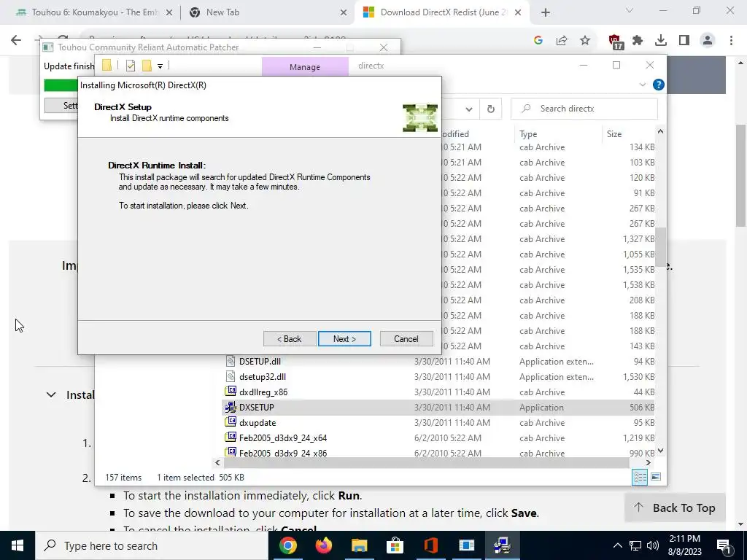Screen dimensions: 747x560
Task: Open Explorer help icon
Action: click(659, 85)
